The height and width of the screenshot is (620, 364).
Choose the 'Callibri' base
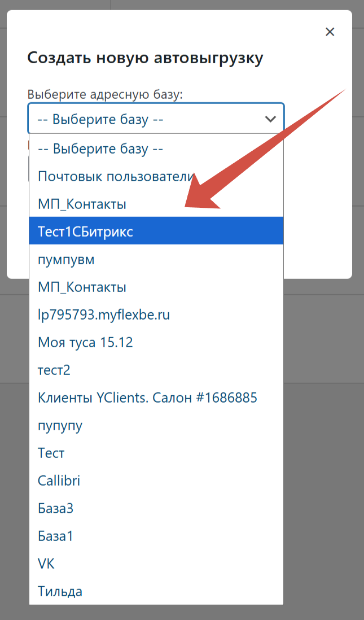[59, 481]
